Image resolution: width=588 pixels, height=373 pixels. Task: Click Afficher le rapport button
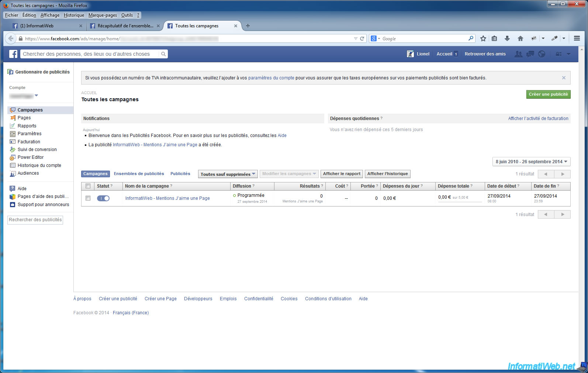(x=342, y=174)
